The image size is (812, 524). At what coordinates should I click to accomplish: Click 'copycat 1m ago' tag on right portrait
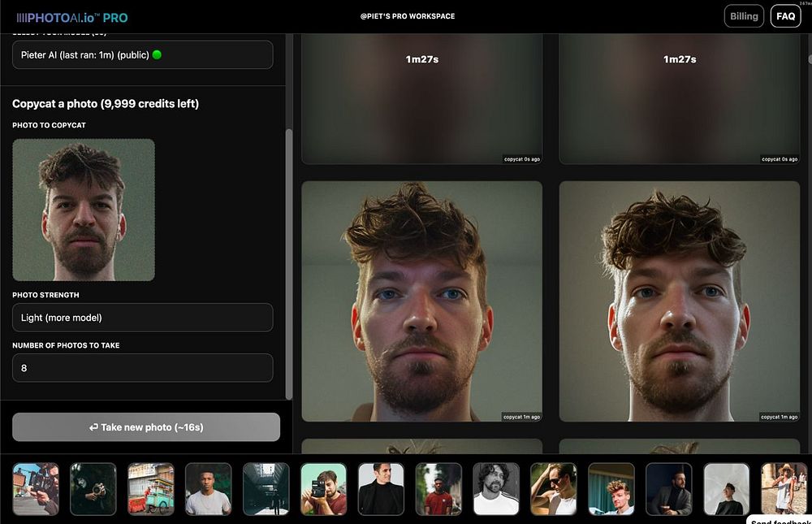[780, 417]
